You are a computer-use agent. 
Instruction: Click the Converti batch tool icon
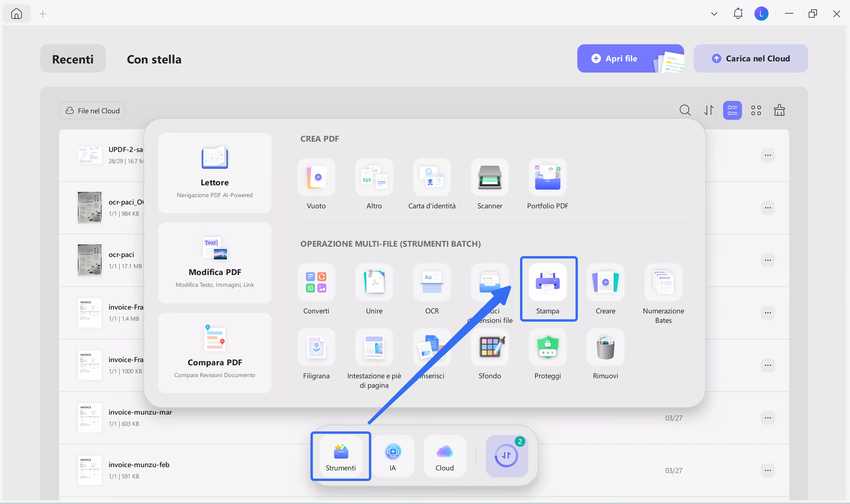coord(316,282)
